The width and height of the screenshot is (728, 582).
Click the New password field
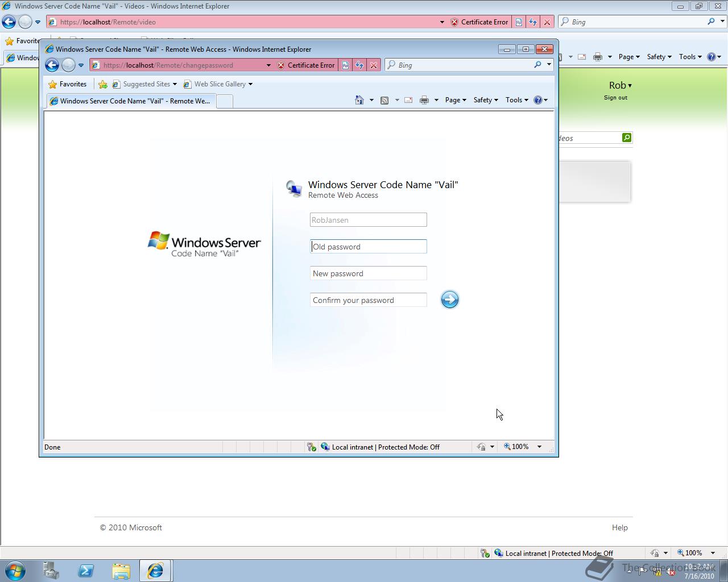click(369, 273)
